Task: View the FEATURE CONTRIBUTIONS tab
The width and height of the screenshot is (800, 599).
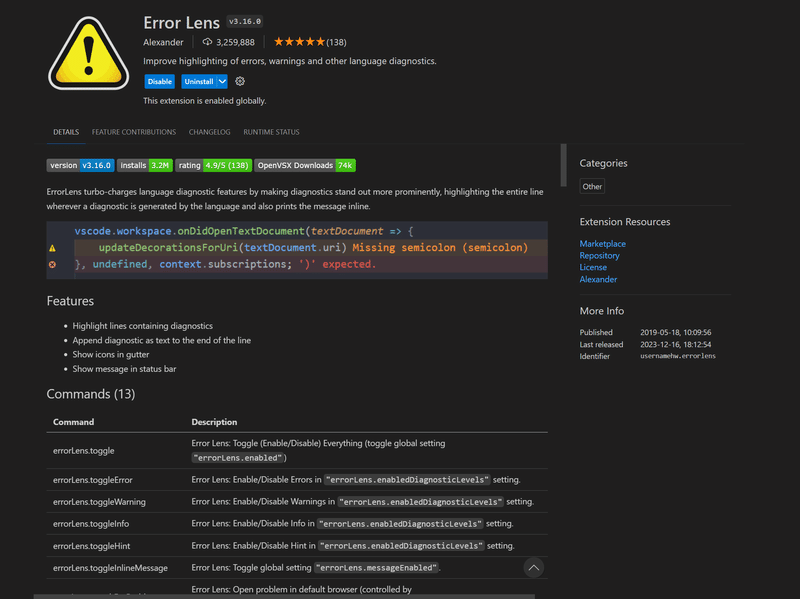Action: point(133,131)
